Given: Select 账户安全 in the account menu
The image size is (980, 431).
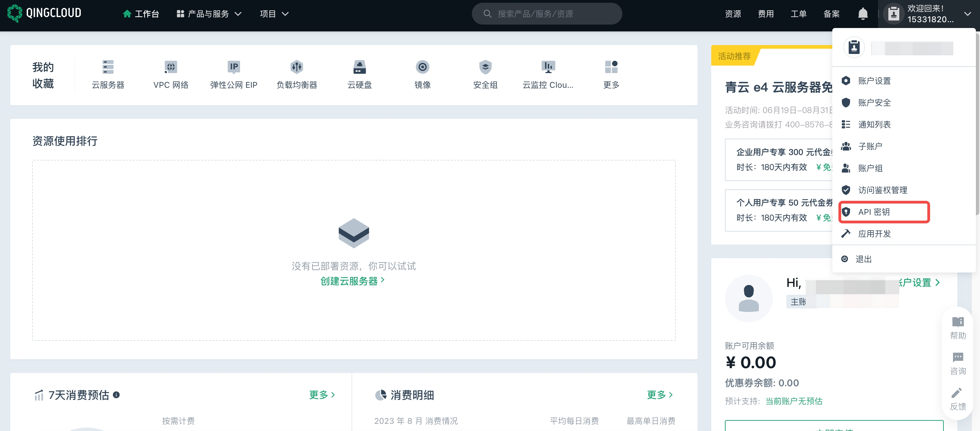Looking at the screenshot, I should click(874, 102).
